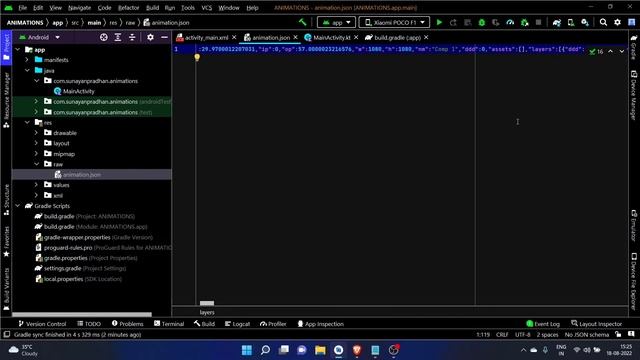The height and width of the screenshot is (360, 640).
Task: Click the editor horizontal scrollbar thumb
Action: pos(207,303)
